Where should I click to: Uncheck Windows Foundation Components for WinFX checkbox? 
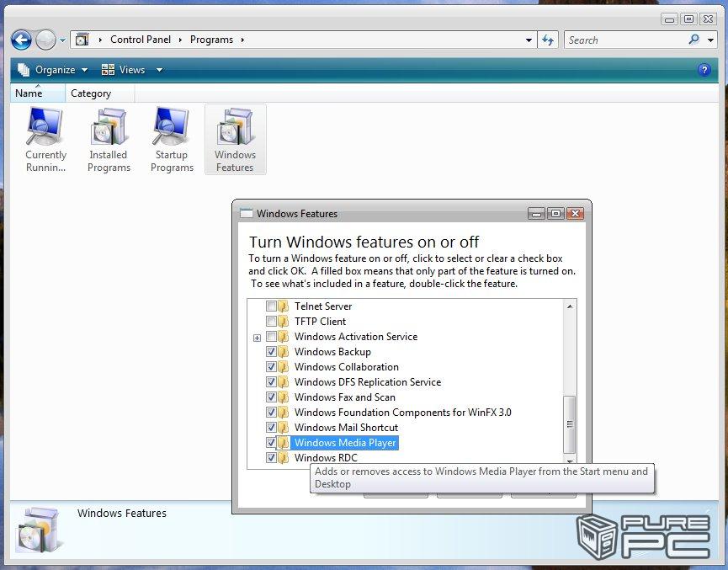pos(271,413)
